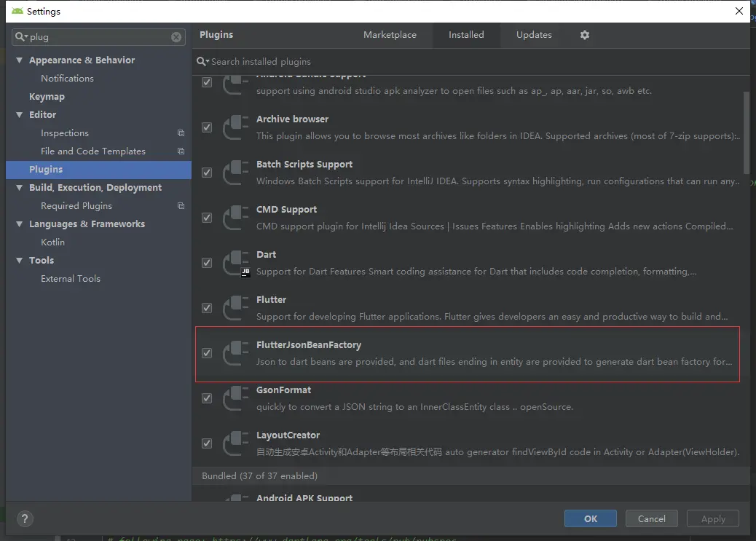Image resolution: width=756 pixels, height=541 pixels.
Task: Click the project-level icon beside Required Plugins
Action: (181, 206)
